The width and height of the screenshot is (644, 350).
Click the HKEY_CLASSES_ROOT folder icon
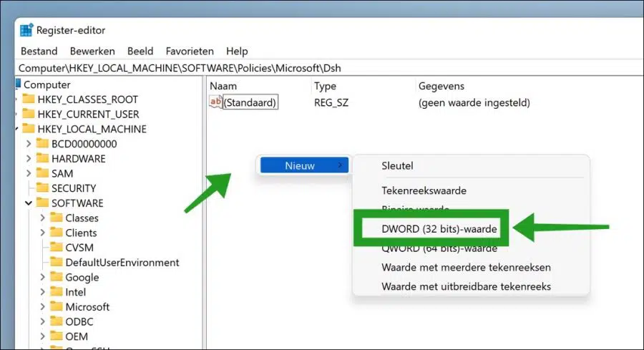[x=29, y=99]
